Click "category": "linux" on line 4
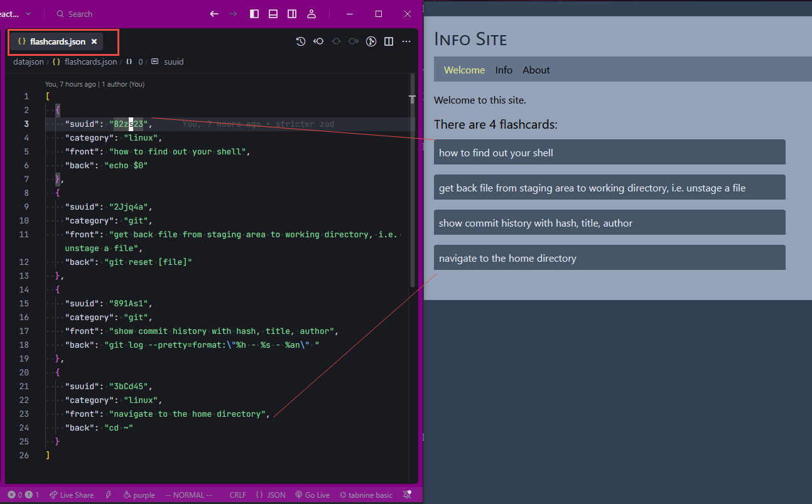 tap(114, 138)
